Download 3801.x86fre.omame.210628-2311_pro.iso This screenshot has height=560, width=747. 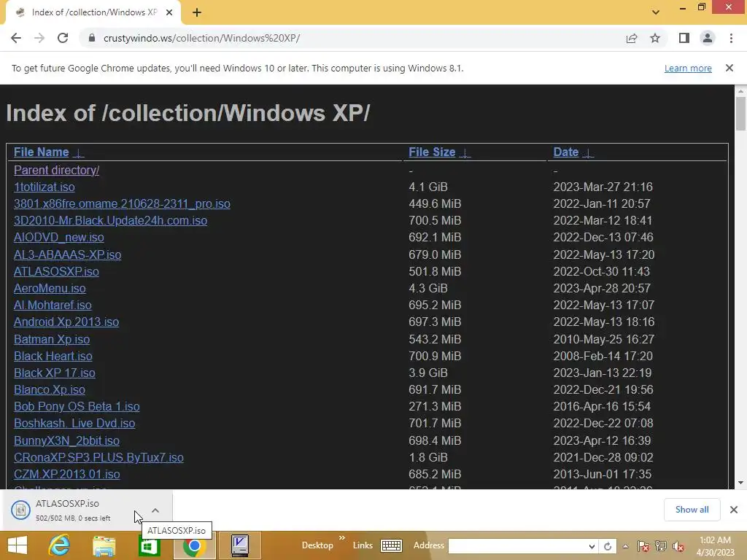click(x=122, y=204)
